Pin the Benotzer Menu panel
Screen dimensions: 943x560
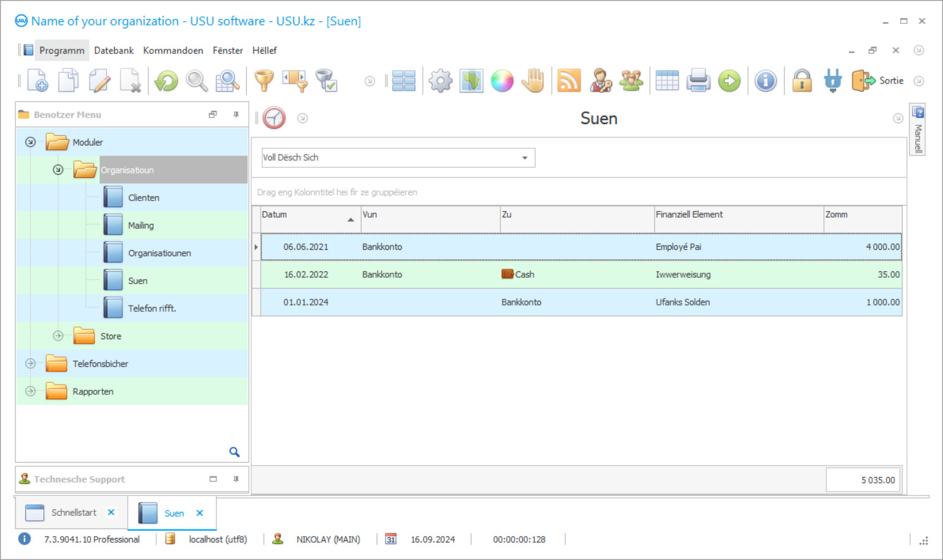pos(236,115)
